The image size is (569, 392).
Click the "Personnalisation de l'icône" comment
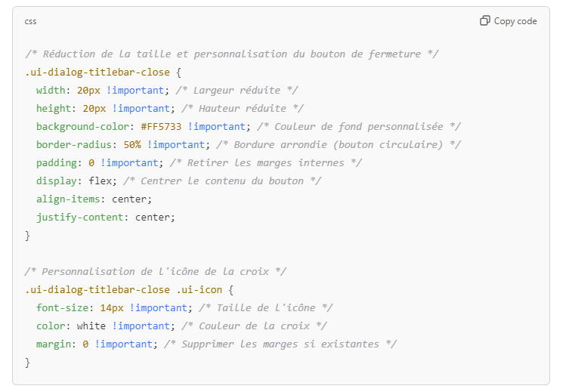(x=156, y=272)
